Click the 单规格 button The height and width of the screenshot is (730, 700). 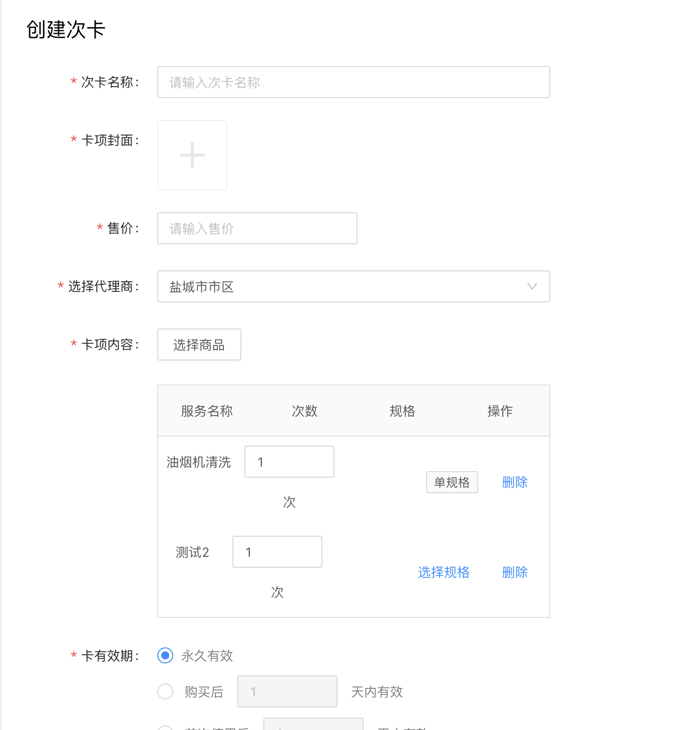(x=452, y=482)
